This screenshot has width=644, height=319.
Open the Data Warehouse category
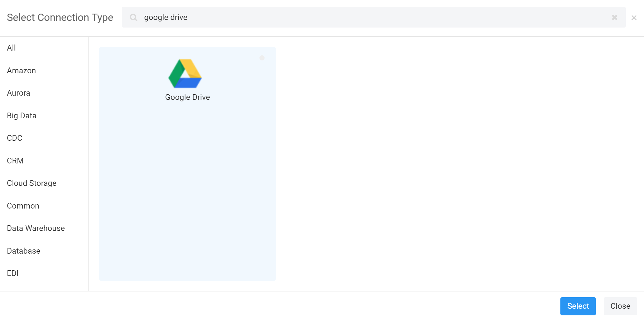tap(36, 228)
